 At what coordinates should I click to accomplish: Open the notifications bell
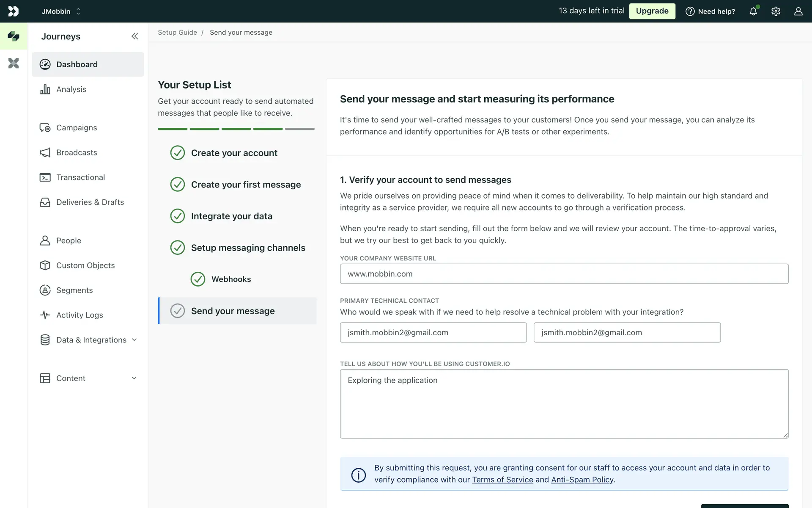click(753, 11)
